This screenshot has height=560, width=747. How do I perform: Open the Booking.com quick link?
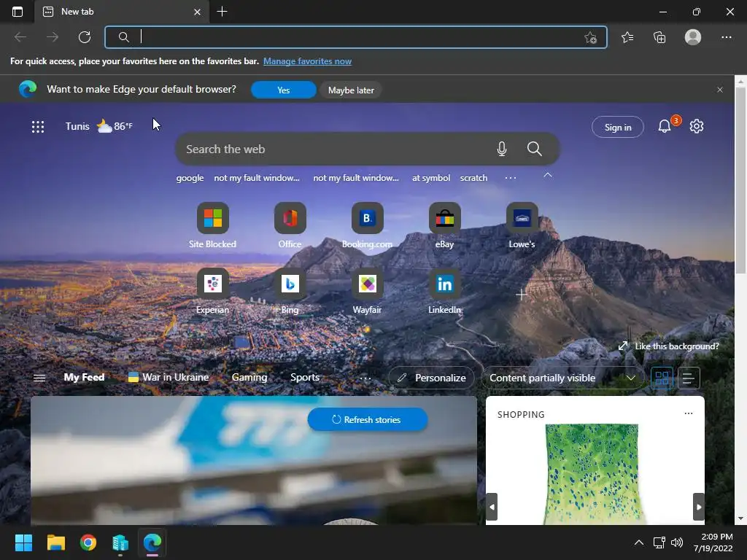pos(368,225)
